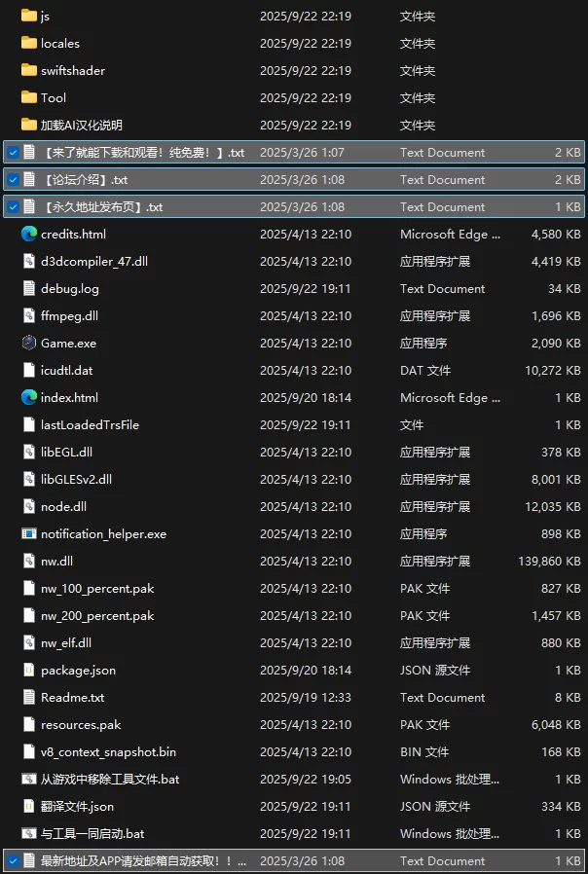This screenshot has width=588, height=874.
Task: Click the JSON icon of package.json
Action: pos(29,670)
